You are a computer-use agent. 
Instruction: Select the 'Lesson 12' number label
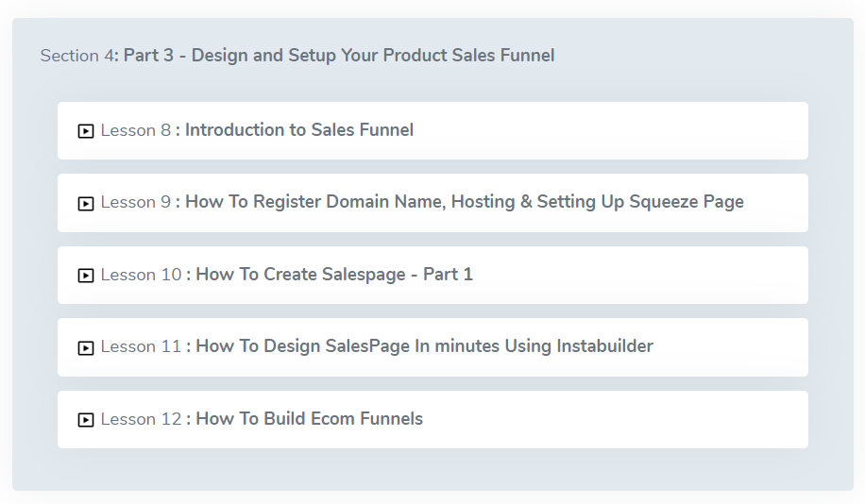pyautogui.click(x=142, y=418)
